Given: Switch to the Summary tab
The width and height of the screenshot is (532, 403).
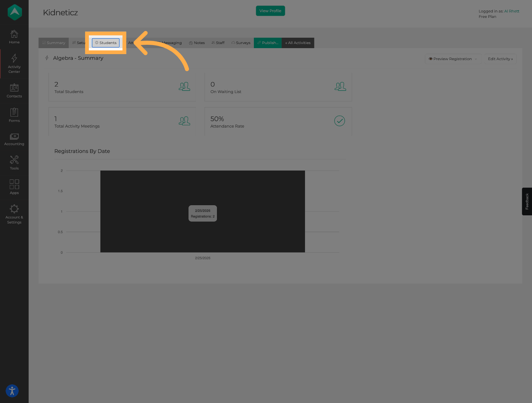Looking at the screenshot, I should tap(54, 43).
